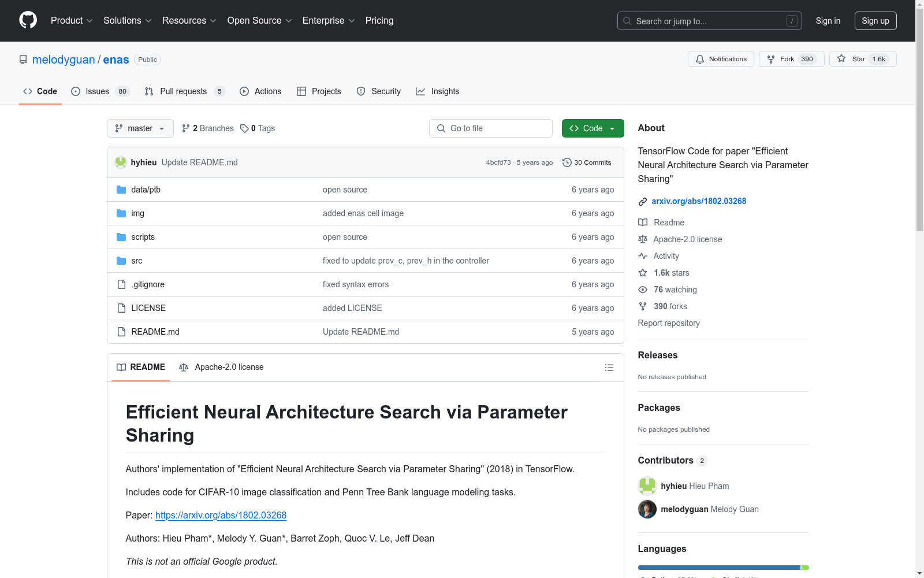View the 0 Tags link

coord(258,128)
